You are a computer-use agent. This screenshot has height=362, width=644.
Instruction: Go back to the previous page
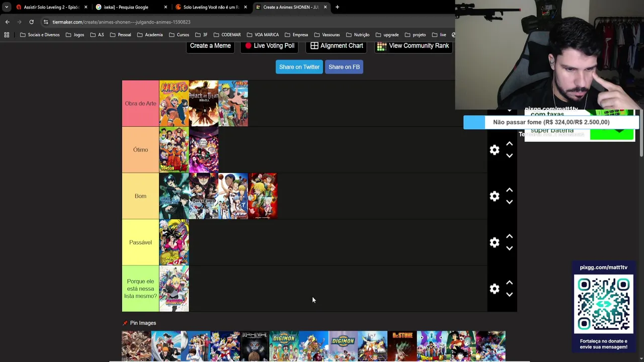coord(7,22)
